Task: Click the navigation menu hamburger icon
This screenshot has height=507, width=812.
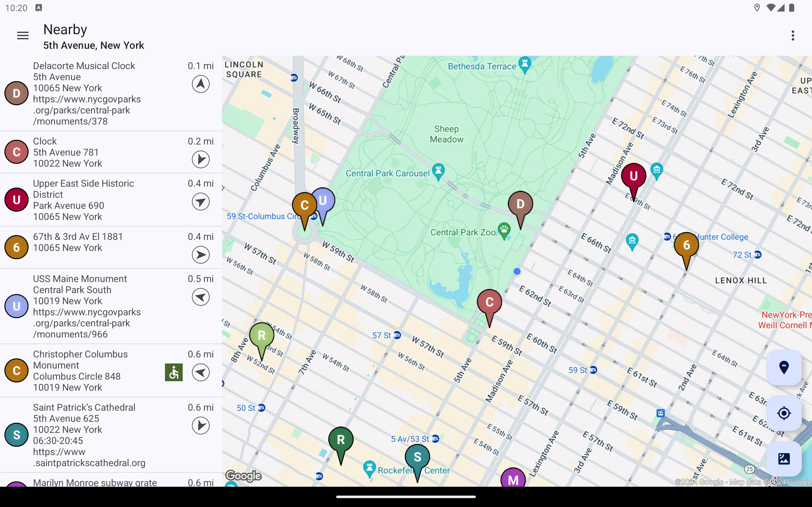Action: tap(23, 35)
